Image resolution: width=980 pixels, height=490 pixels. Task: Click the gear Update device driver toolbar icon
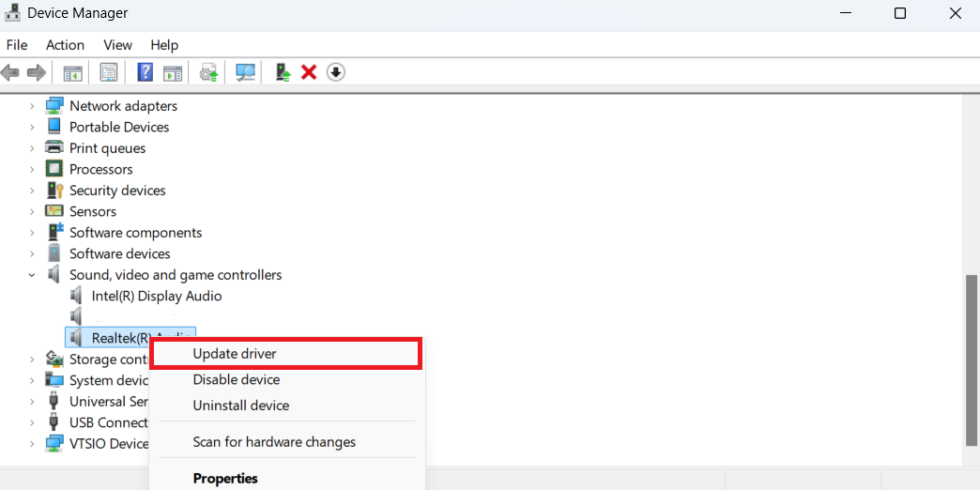(208, 73)
